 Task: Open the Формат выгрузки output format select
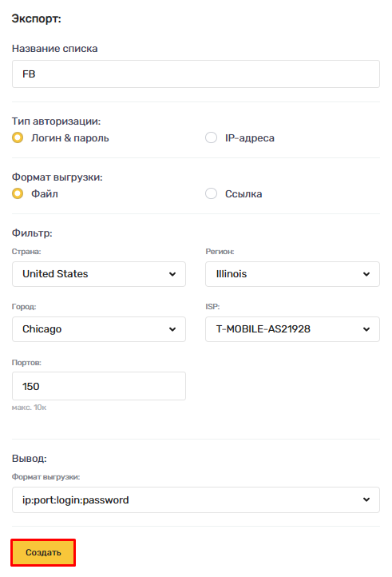[x=196, y=499]
